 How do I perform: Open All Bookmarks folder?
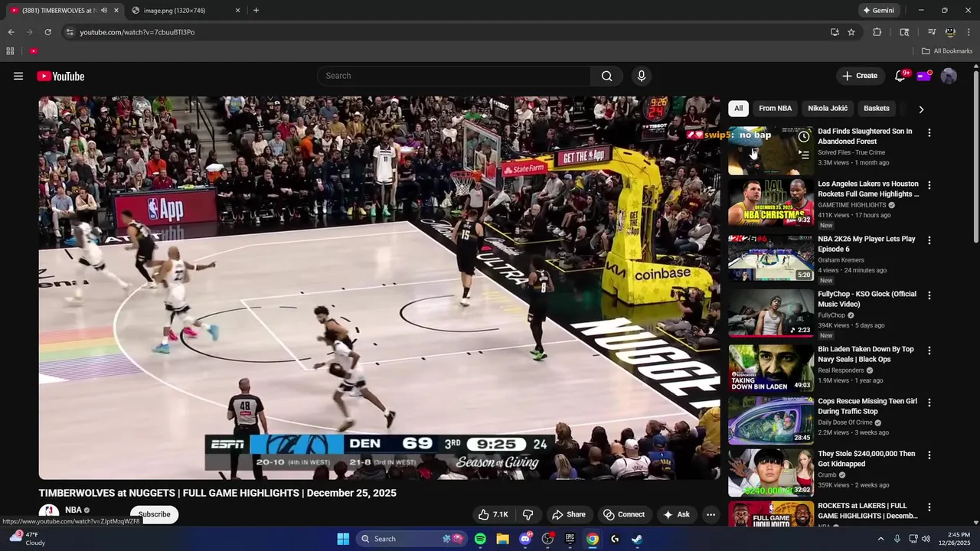tap(946, 51)
